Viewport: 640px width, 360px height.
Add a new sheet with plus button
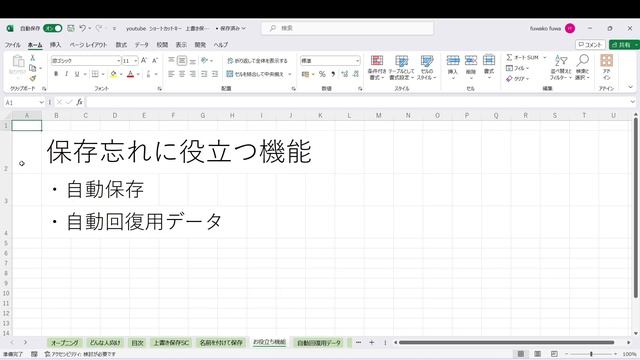coord(371,342)
